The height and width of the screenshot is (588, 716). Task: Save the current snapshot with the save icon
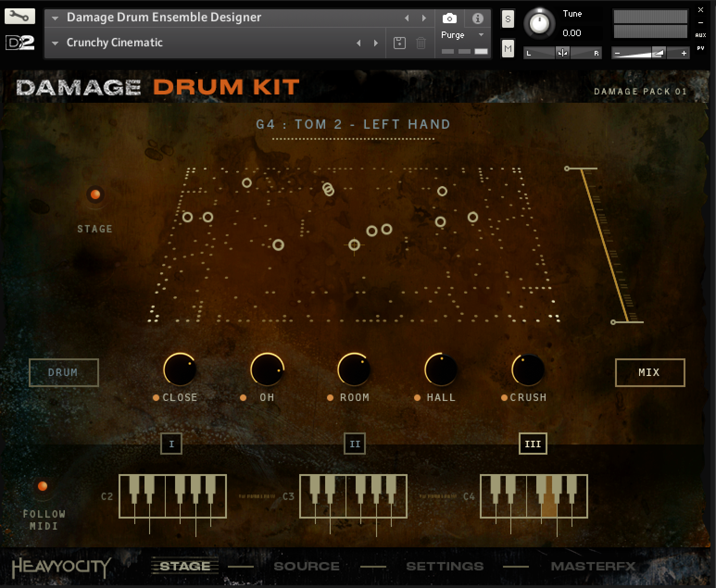pyautogui.click(x=399, y=43)
